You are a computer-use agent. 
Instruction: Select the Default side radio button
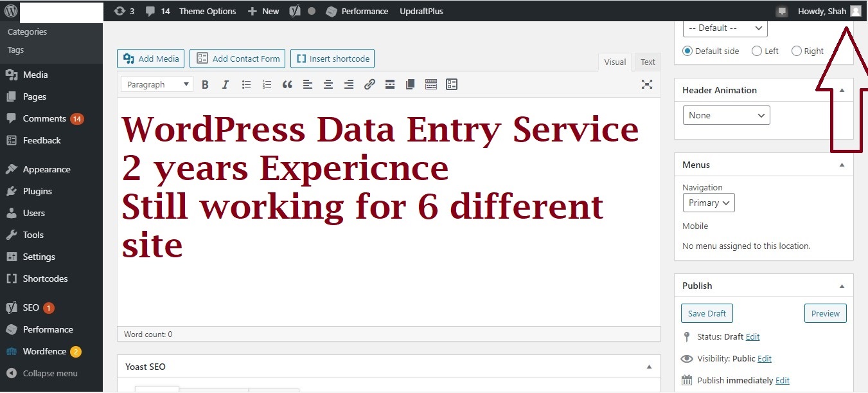687,51
